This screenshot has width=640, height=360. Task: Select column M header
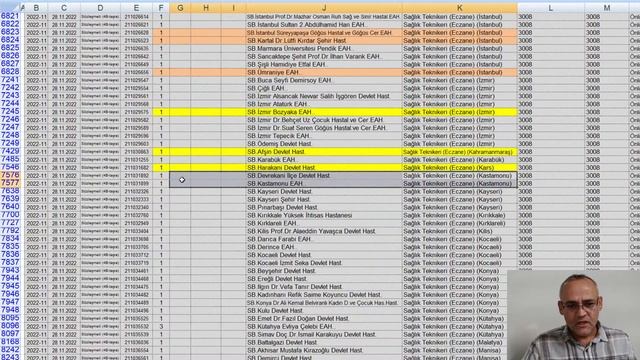coord(607,8)
